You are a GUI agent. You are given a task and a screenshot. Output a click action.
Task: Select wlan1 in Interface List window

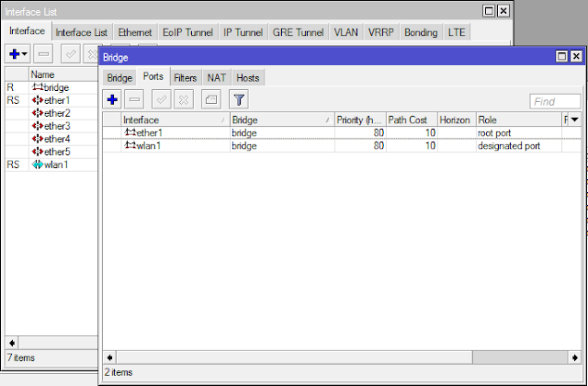[x=51, y=165]
